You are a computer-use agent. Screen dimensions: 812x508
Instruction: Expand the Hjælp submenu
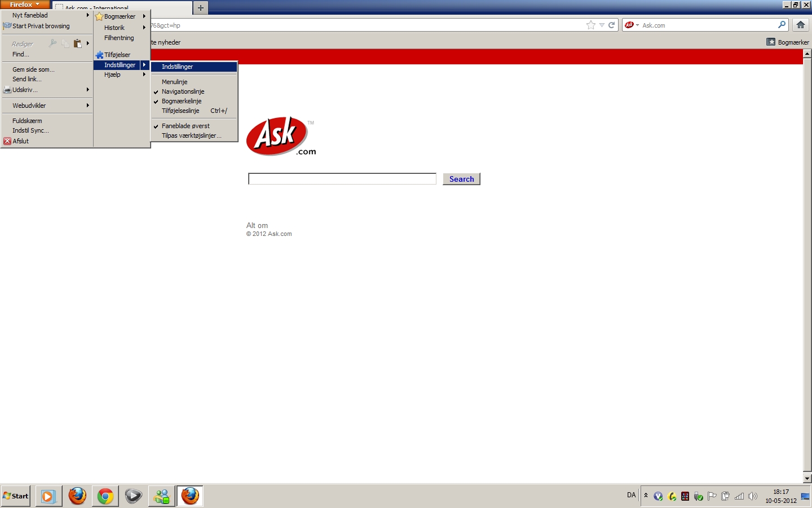(121, 75)
